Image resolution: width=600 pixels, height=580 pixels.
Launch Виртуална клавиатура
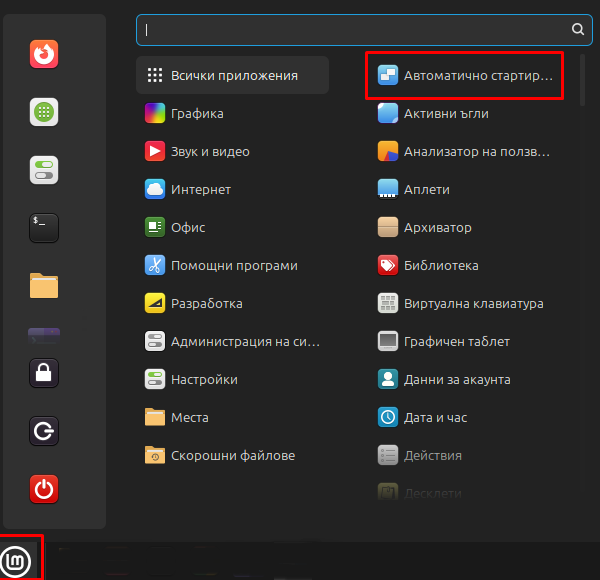click(x=465, y=303)
